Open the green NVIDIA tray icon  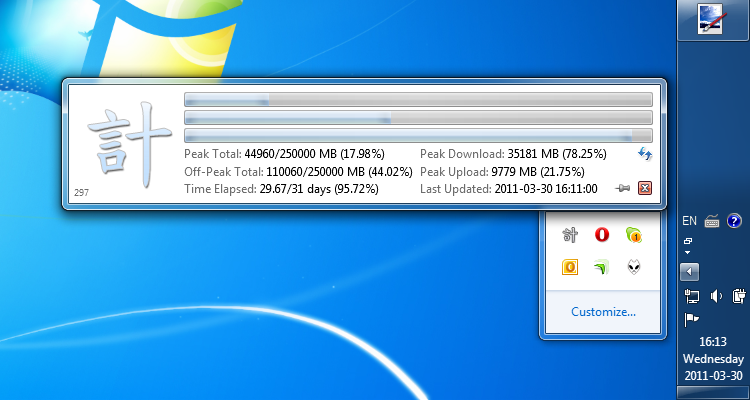pyautogui.click(x=602, y=267)
